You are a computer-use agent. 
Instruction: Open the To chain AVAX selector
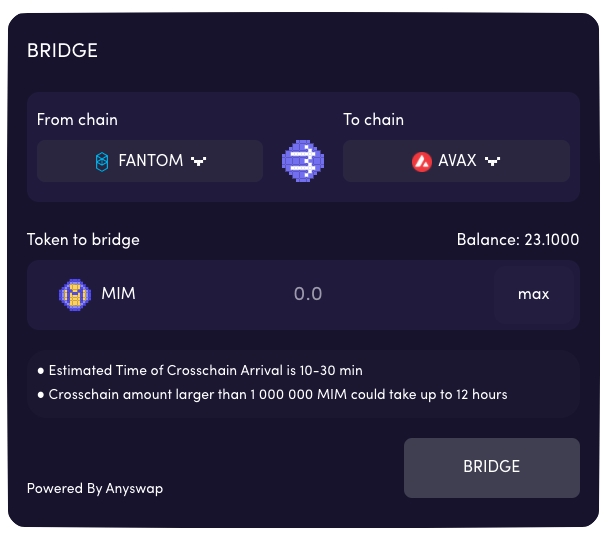click(x=456, y=161)
